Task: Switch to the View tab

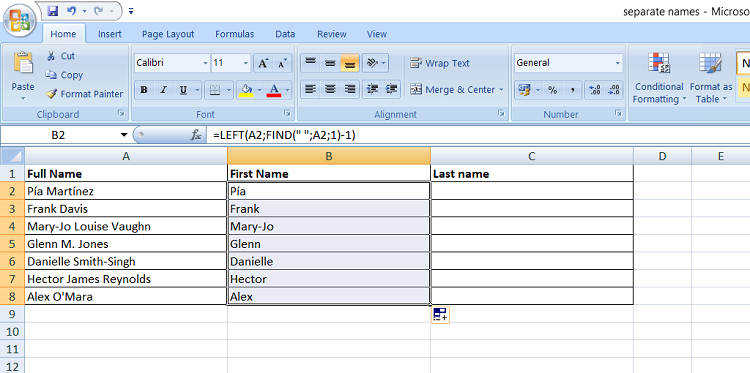Action: pyautogui.click(x=376, y=34)
